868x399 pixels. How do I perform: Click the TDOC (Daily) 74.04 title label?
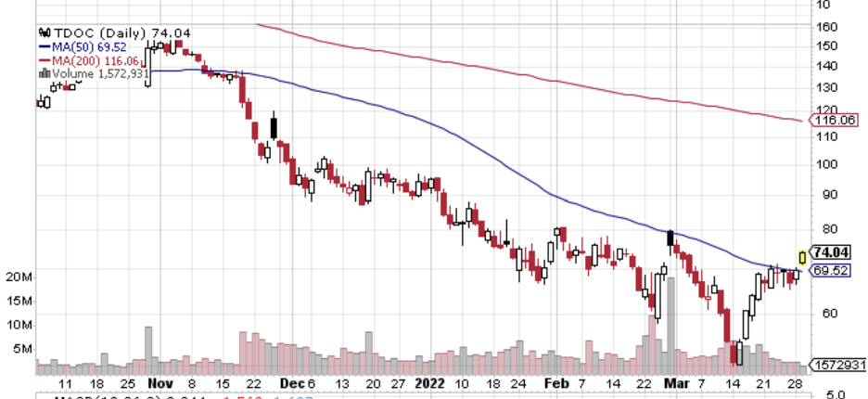click(x=122, y=33)
